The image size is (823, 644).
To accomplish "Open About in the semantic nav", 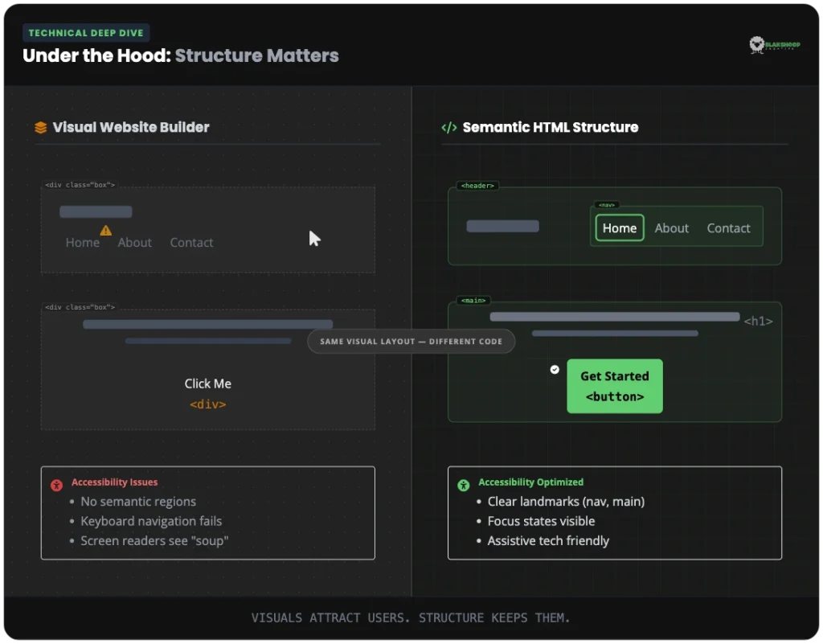I will coord(671,228).
